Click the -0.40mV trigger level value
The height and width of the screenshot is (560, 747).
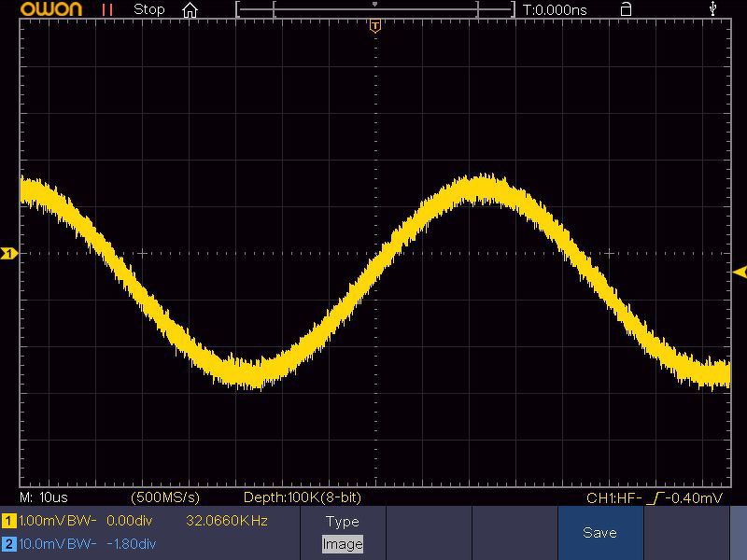[694, 498]
